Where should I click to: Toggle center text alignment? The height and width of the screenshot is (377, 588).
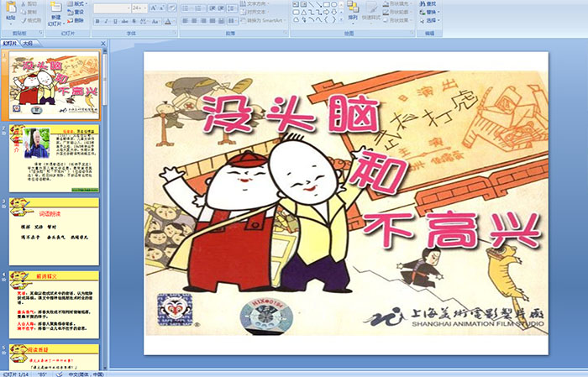[194, 21]
